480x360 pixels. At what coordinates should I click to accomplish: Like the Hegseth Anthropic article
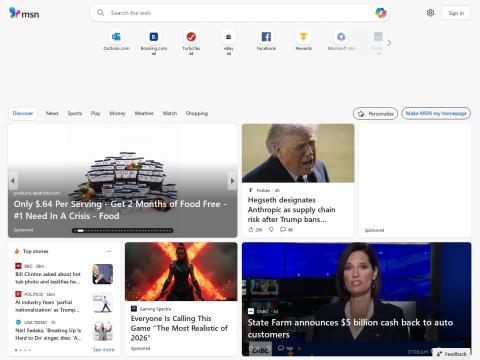pos(255,230)
